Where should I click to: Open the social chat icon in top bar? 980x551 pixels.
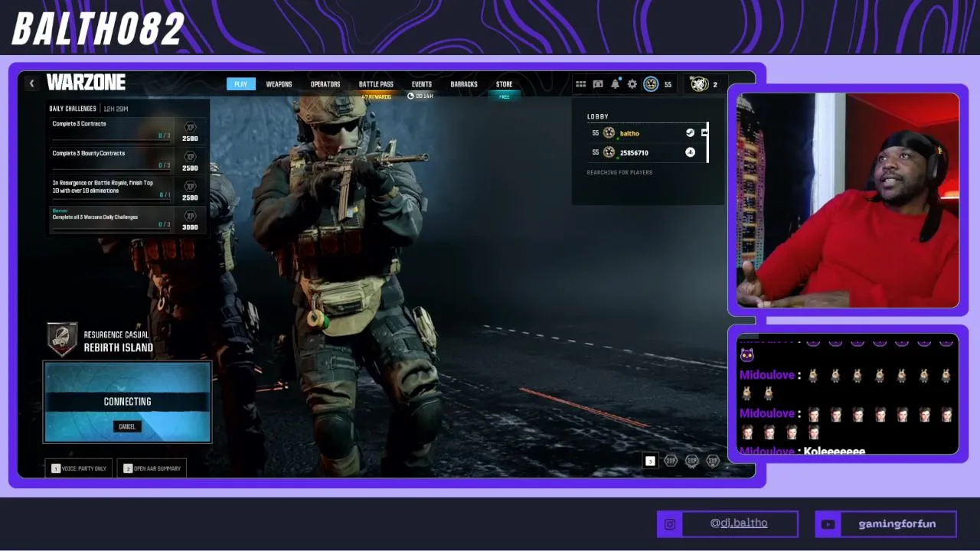coord(598,84)
